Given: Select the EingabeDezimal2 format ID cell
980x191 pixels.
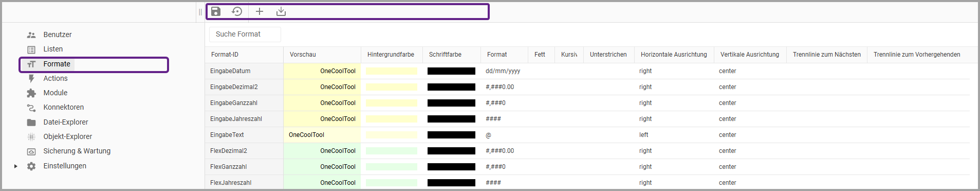Looking at the screenshot, I should click(x=244, y=87).
